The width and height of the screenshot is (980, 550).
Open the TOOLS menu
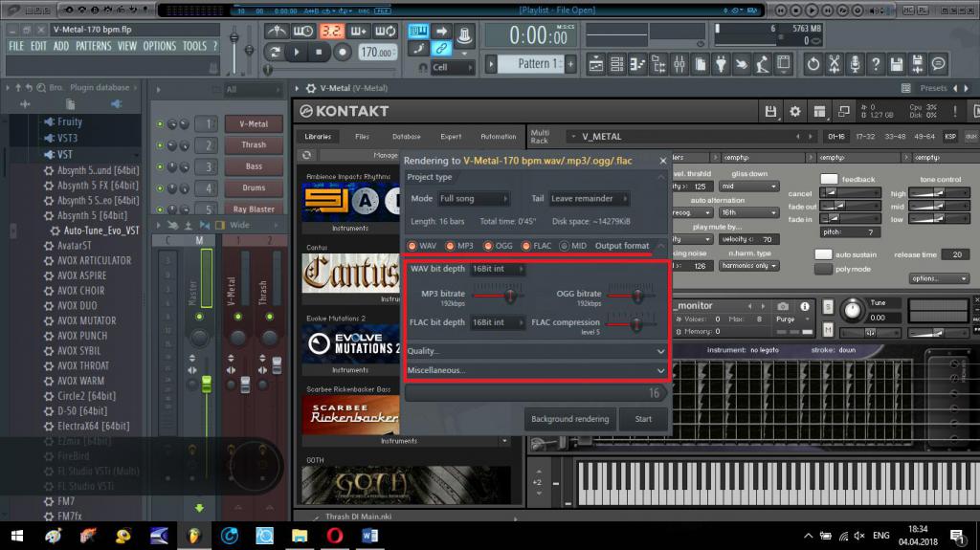coord(194,46)
